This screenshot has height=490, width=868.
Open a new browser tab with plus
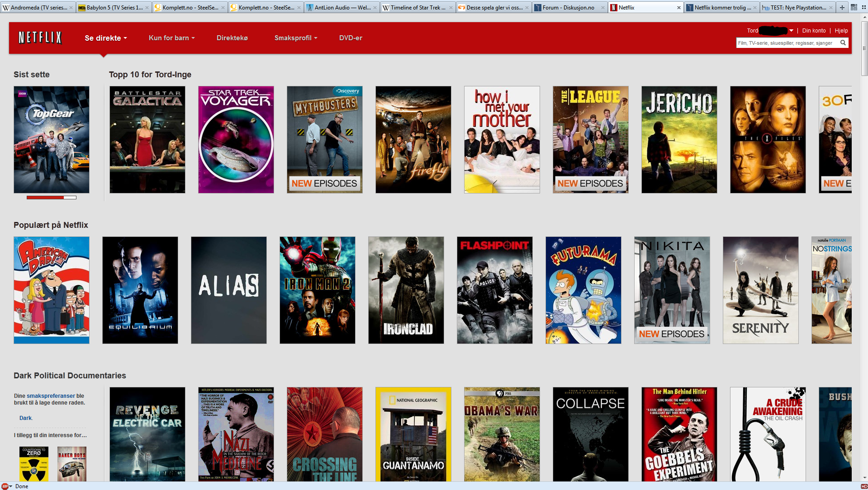(x=842, y=7)
